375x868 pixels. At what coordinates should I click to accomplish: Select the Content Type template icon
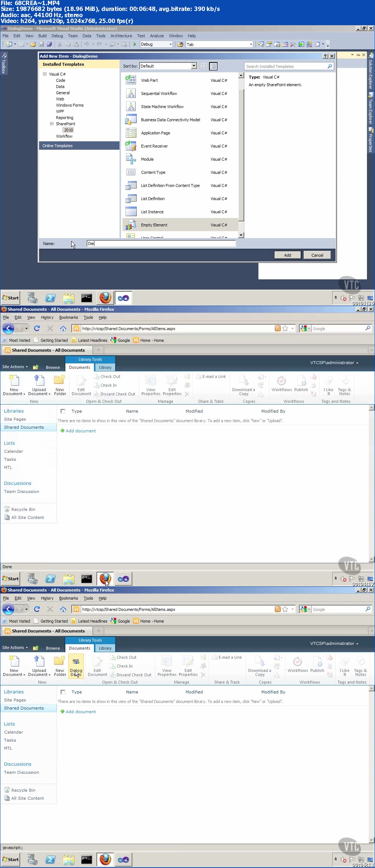(131, 172)
